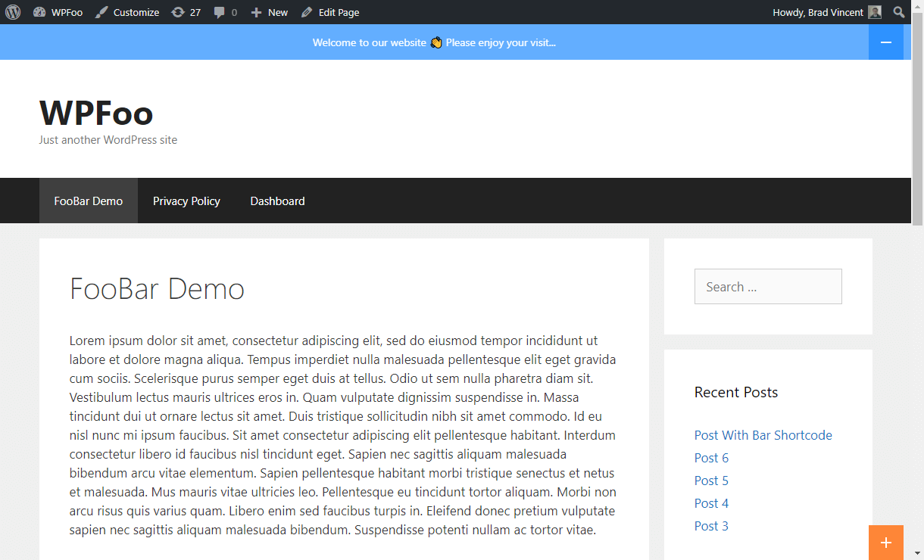Image resolution: width=924 pixels, height=560 pixels.
Task: View the 27 pending updates
Action: pos(186,12)
